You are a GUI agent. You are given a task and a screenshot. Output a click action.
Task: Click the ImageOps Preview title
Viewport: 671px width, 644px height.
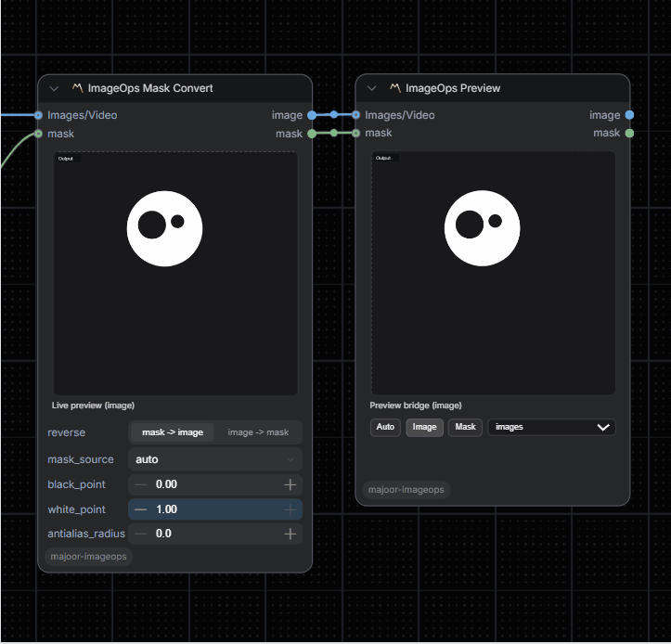pyautogui.click(x=453, y=88)
